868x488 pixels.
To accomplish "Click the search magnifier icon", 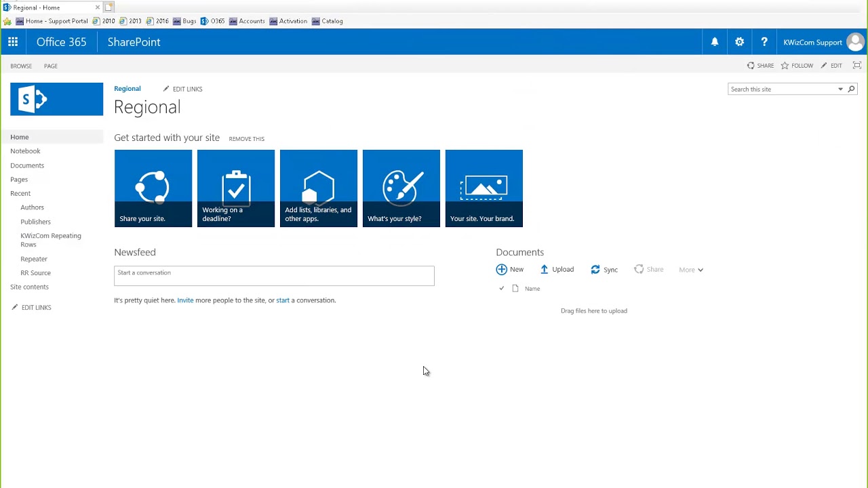I will tap(851, 89).
